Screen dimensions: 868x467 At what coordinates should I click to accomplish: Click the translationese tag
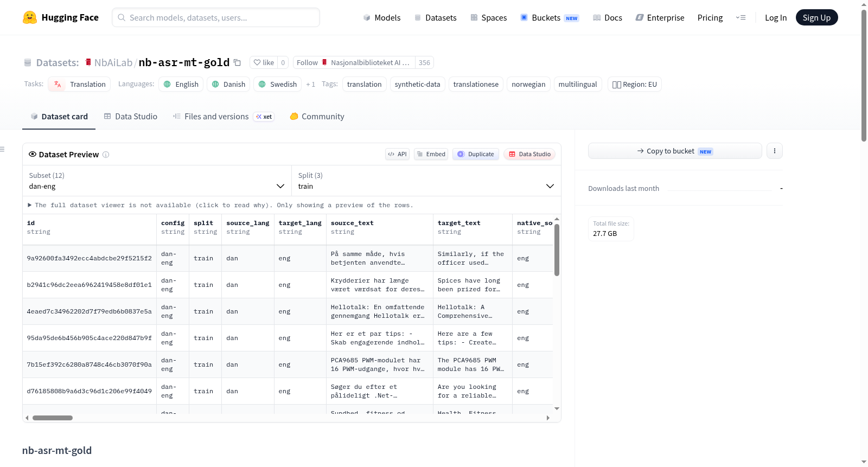[x=476, y=84]
